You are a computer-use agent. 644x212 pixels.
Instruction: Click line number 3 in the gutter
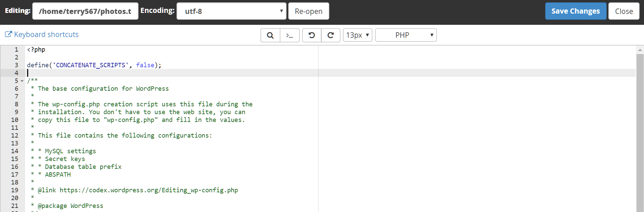(x=16, y=65)
